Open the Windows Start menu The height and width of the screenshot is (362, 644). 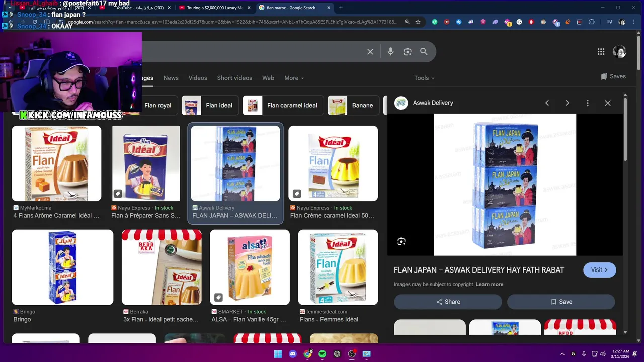coord(278,354)
